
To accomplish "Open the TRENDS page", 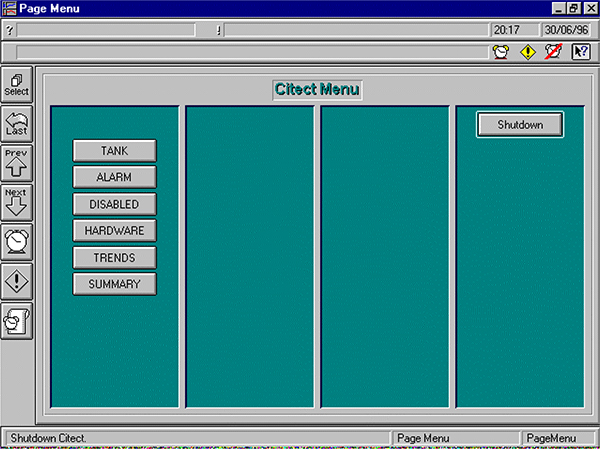I will tap(114, 258).
